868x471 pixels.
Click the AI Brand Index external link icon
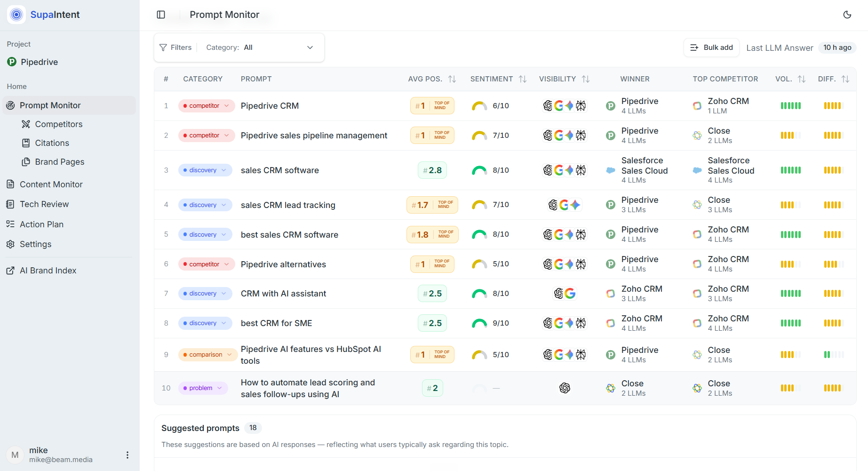point(10,271)
